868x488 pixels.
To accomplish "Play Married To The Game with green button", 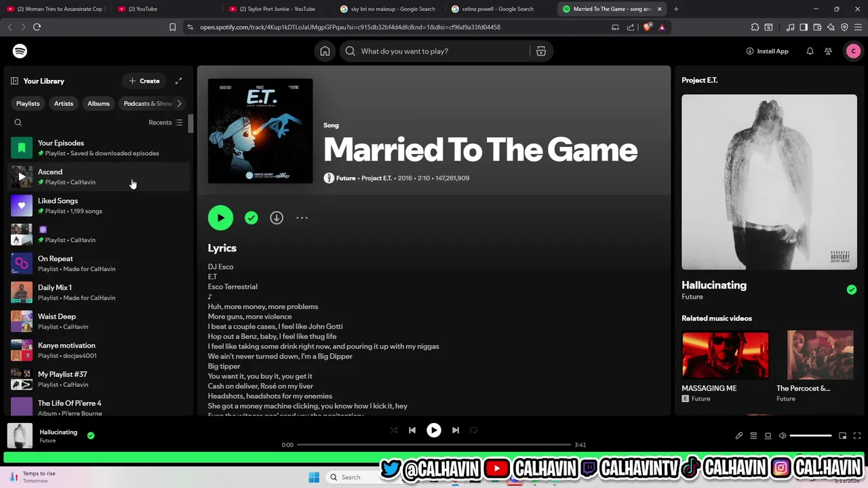I will click(x=220, y=218).
